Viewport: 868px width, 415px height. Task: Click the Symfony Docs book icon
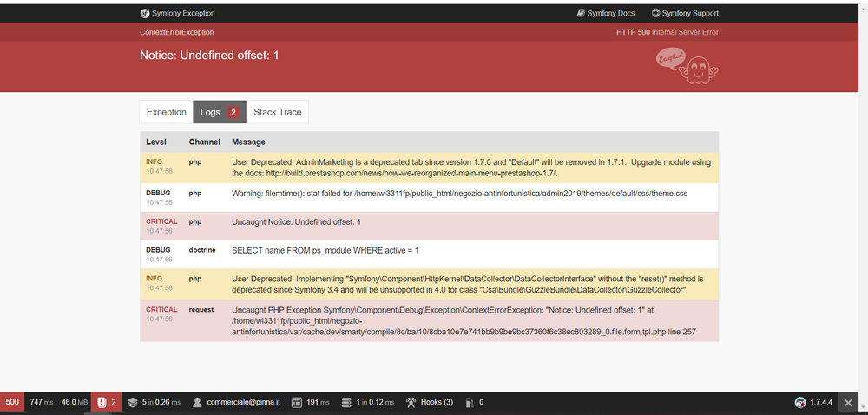[581, 13]
